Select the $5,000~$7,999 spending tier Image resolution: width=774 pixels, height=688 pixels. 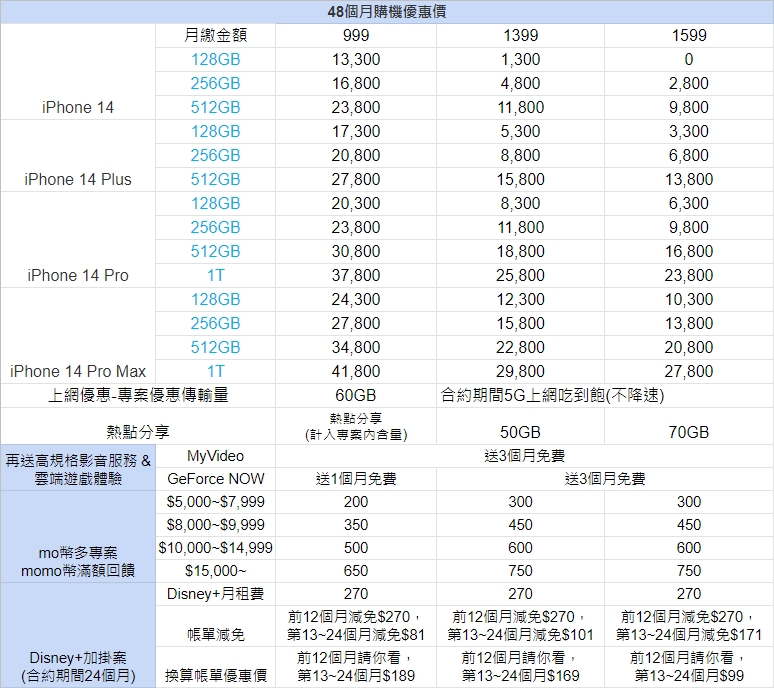click(216, 502)
